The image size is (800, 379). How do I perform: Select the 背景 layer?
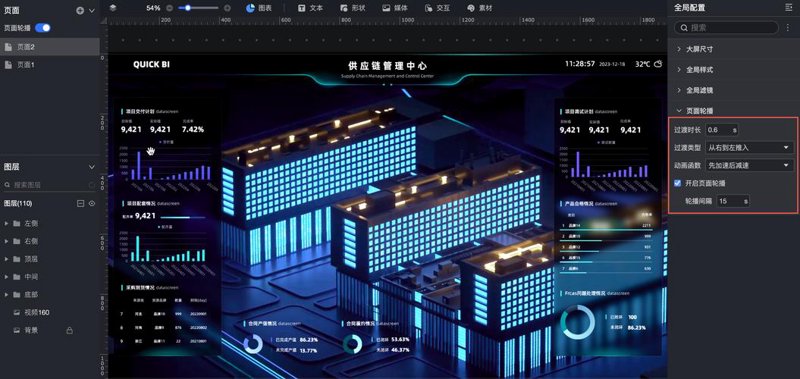tap(49, 330)
